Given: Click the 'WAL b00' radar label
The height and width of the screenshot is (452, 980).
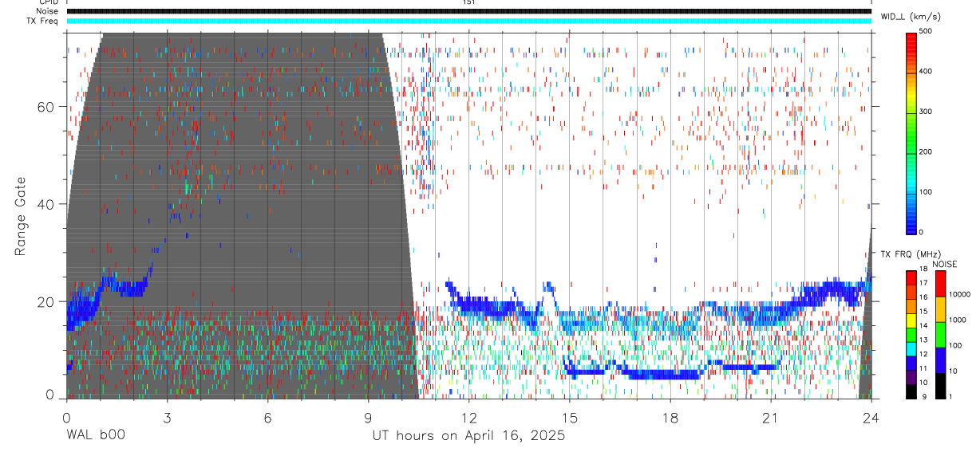Looking at the screenshot, I should (96, 436).
